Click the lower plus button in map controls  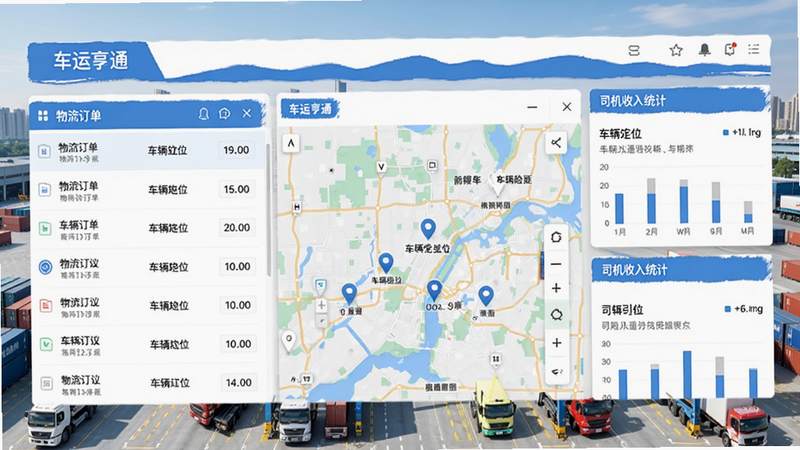click(x=557, y=343)
